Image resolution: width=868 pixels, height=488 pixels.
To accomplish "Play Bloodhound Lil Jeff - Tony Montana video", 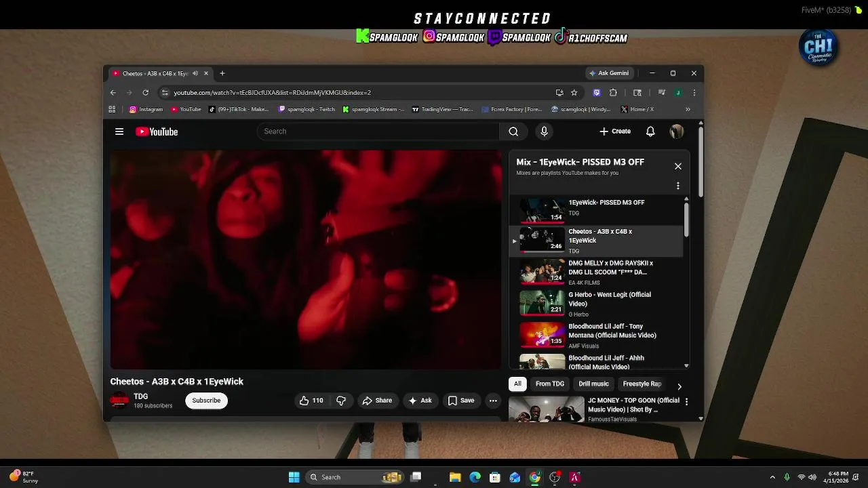I will tap(595, 335).
